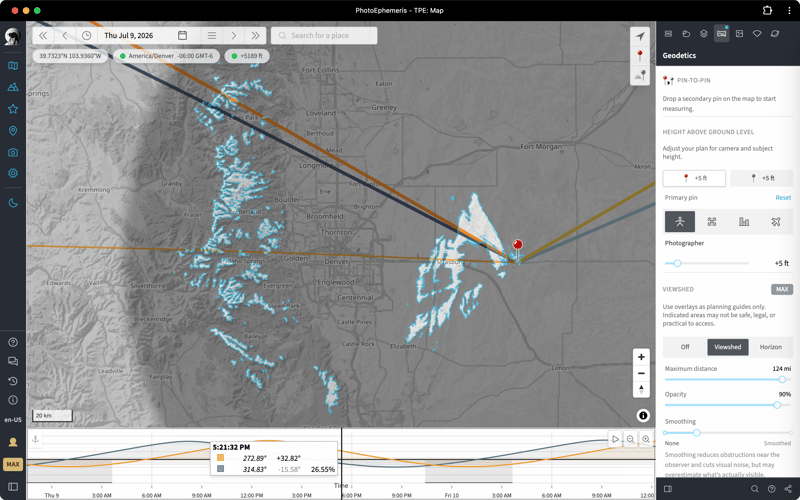This screenshot has width=800, height=500.
Task: Select the Horizon overlay option
Action: click(x=770, y=347)
